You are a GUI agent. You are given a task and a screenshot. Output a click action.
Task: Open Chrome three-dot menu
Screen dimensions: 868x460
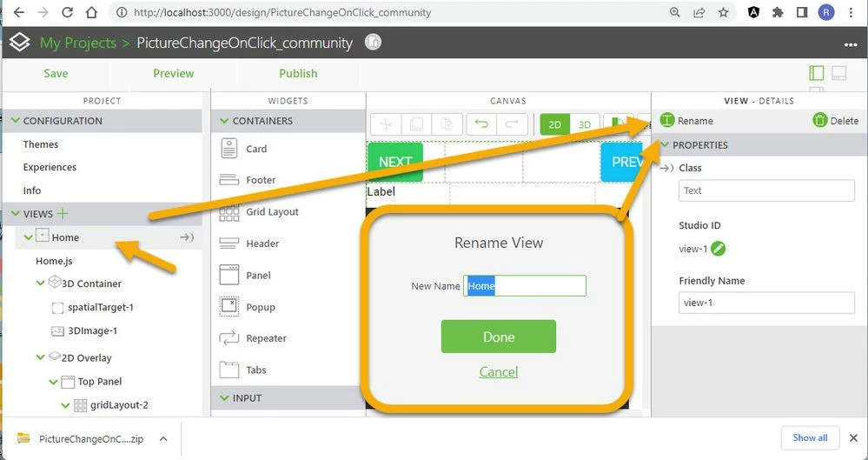click(851, 12)
